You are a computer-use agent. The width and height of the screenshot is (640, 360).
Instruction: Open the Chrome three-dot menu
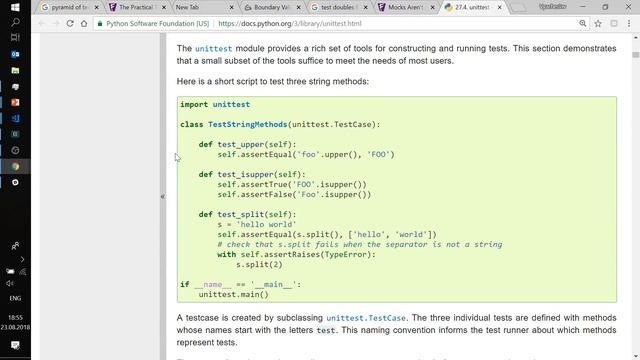pos(629,24)
